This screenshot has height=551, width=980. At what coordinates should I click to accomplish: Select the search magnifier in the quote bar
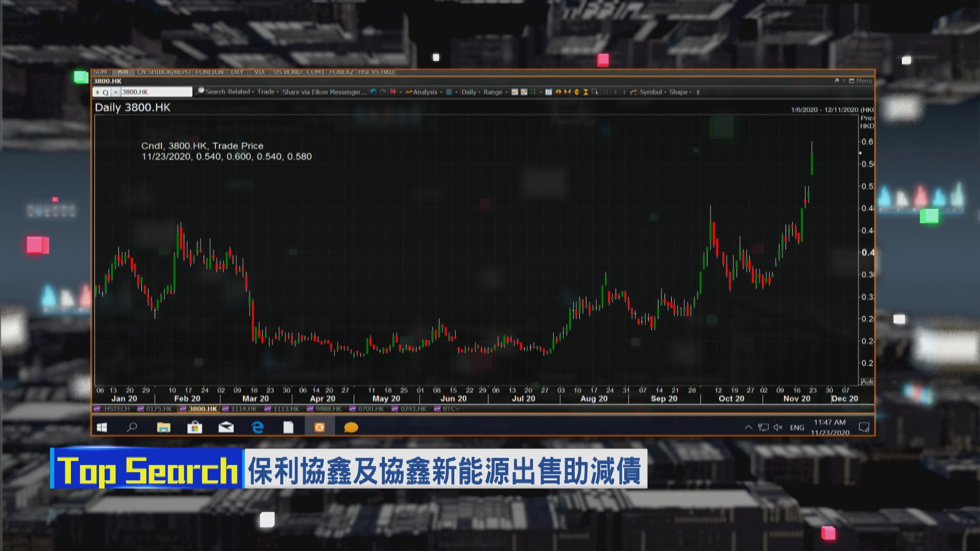(x=200, y=91)
